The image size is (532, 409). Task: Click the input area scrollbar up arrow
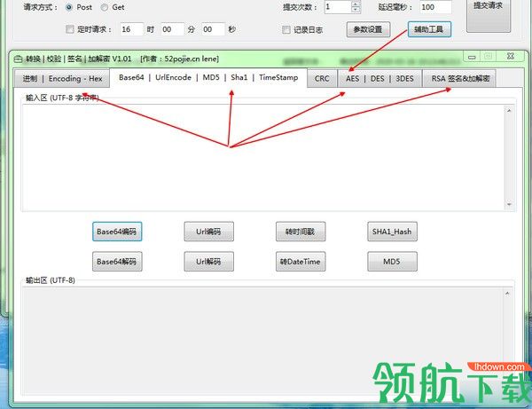click(x=509, y=110)
